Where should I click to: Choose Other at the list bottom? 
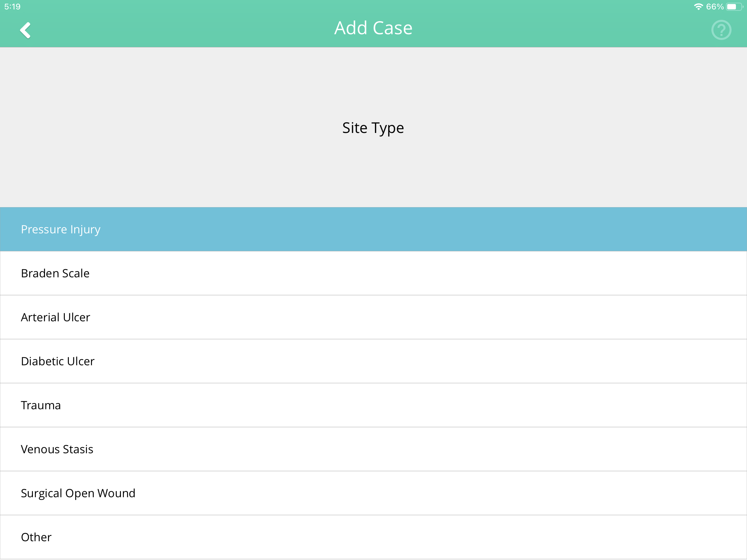[373, 537]
